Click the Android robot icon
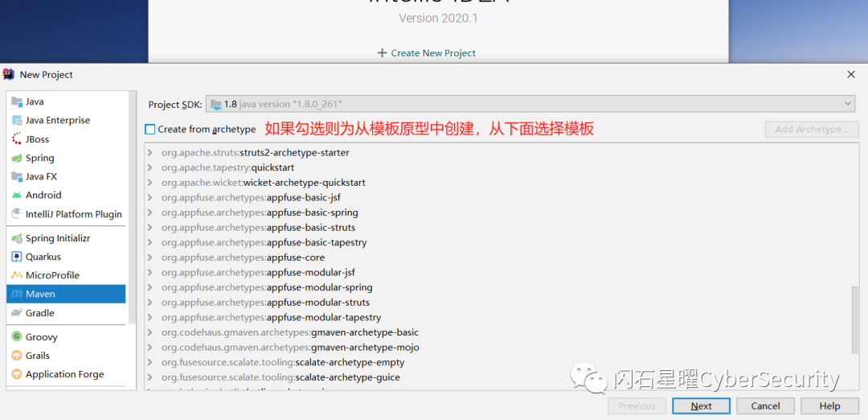 click(x=17, y=195)
